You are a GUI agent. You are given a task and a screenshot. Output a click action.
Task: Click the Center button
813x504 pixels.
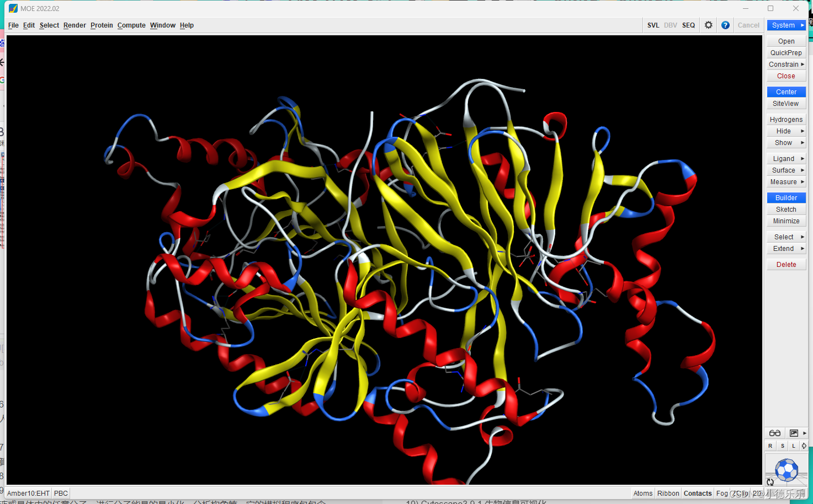787,92
